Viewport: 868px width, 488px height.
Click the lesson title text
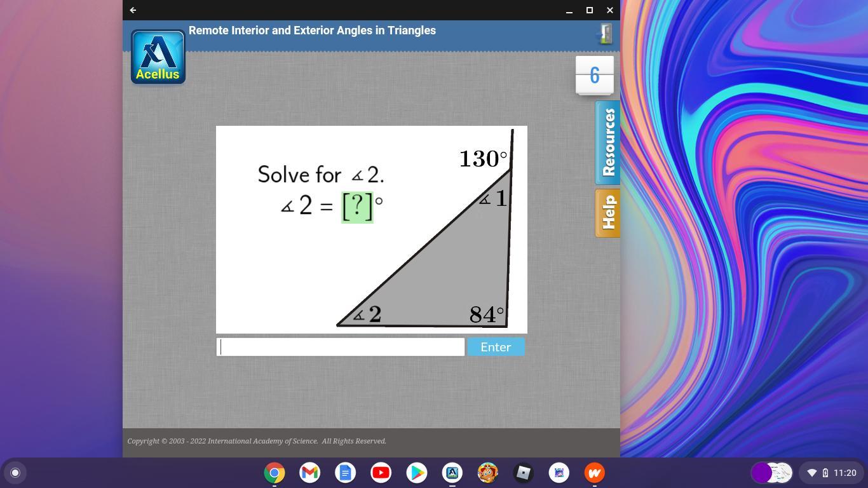pyautogui.click(x=312, y=30)
